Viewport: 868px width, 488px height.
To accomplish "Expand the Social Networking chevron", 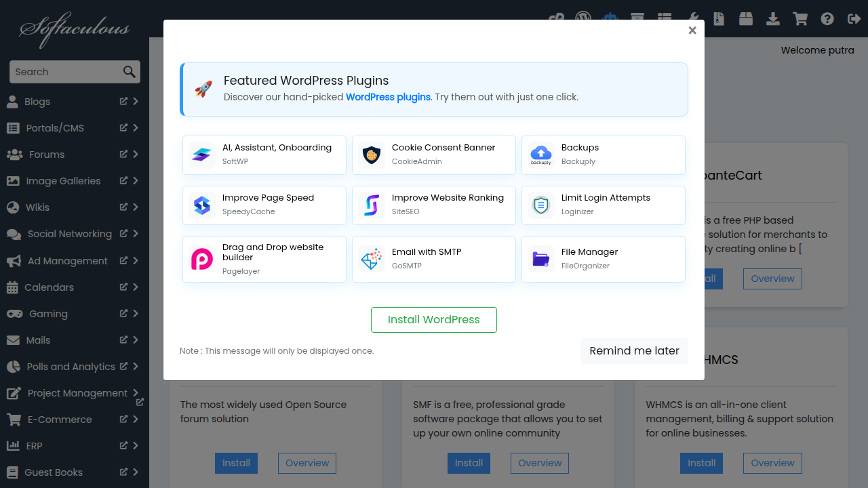I will click(136, 233).
